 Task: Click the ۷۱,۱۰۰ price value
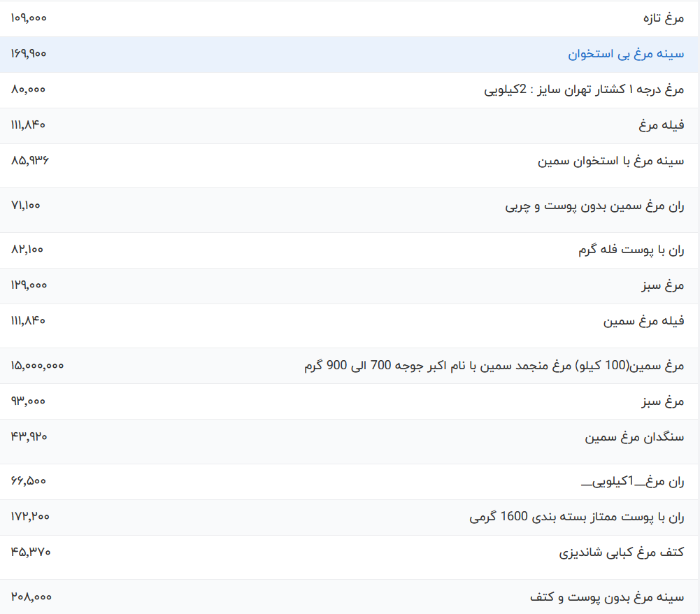click(x=25, y=206)
